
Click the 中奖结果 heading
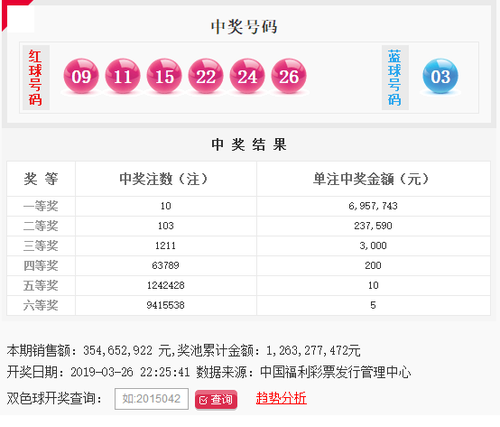click(x=249, y=145)
